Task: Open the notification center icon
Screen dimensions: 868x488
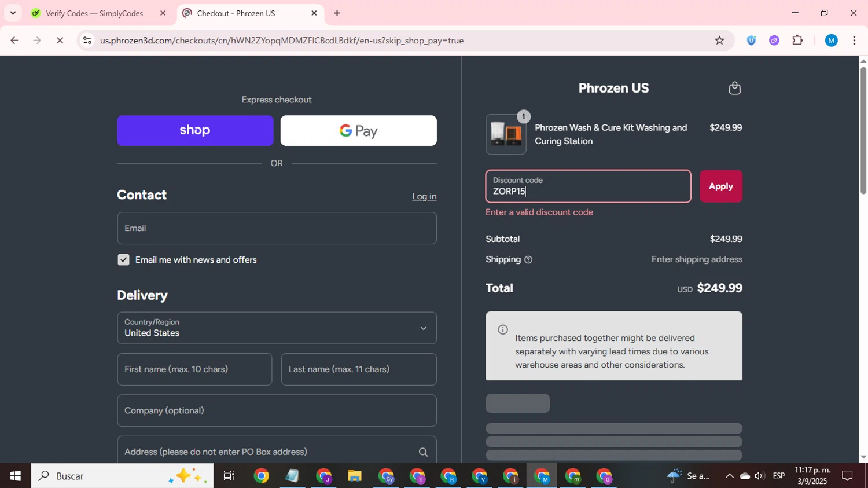Action: pyautogui.click(x=847, y=476)
